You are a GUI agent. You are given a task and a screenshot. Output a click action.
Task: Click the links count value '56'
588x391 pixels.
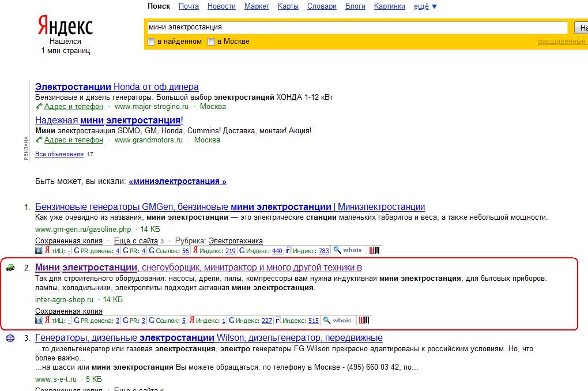185,251
